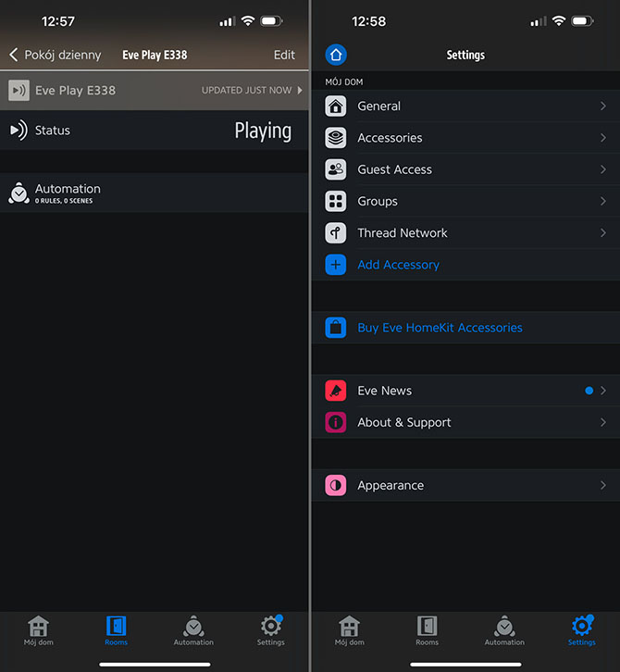This screenshot has width=620, height=672.
Task: Open Automation tab in left screen
Action: [x=193, y=630]
